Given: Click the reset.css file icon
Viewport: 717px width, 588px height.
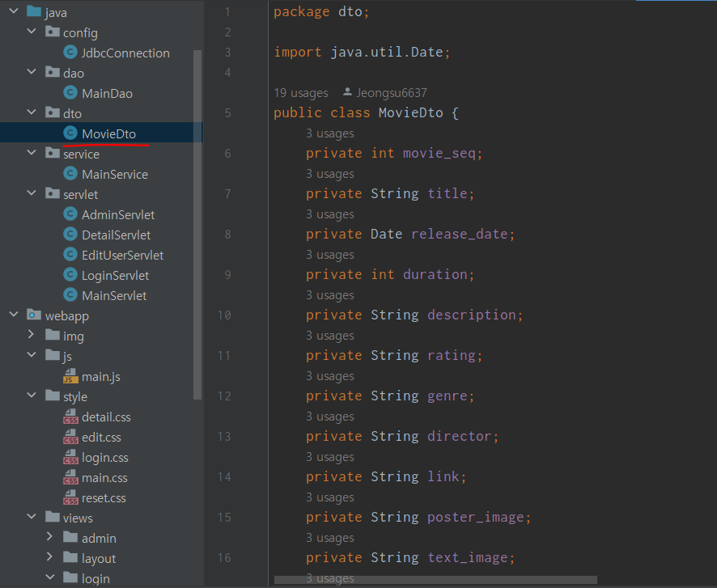Looking at the screenshot, I should [x=70, y=497].
